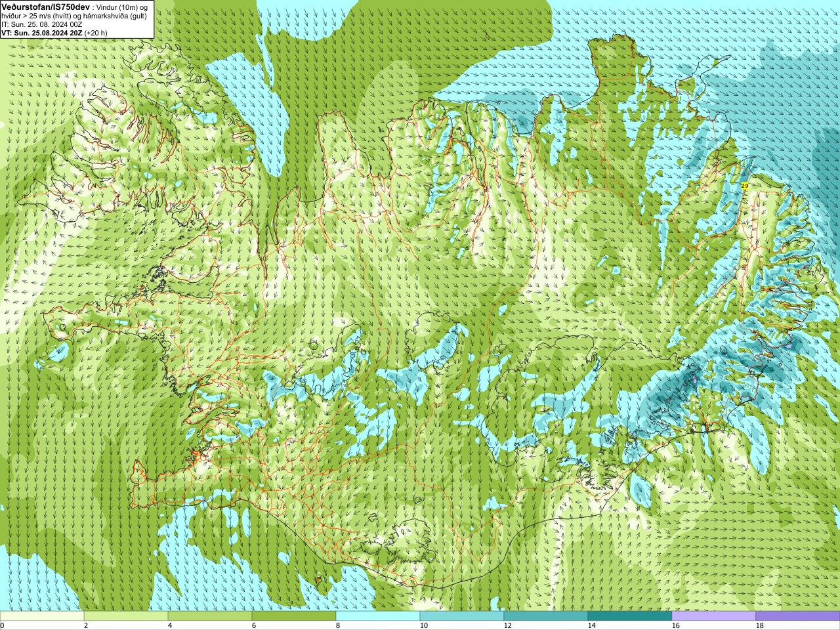
Task: Click the '(+20 h)' forecast offset text
Action: (96, 33)
